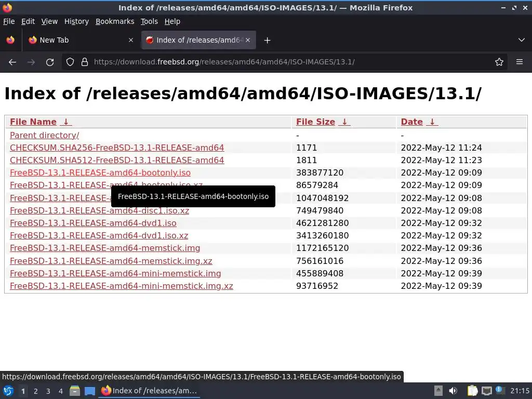Click the show desktop taskbar icon

click(89, 391)
